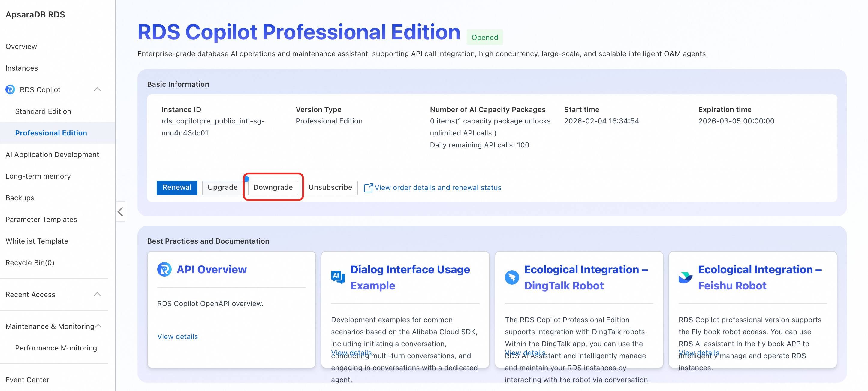Image resolution: width=868 pixels, height=391 pixels.
Task: Collapse the RDS Copilot menu chevron
Action: point(97,90)
